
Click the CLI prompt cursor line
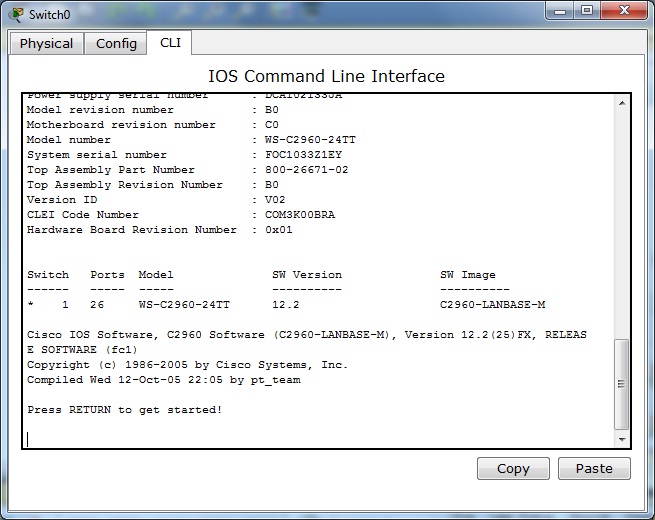28,439
